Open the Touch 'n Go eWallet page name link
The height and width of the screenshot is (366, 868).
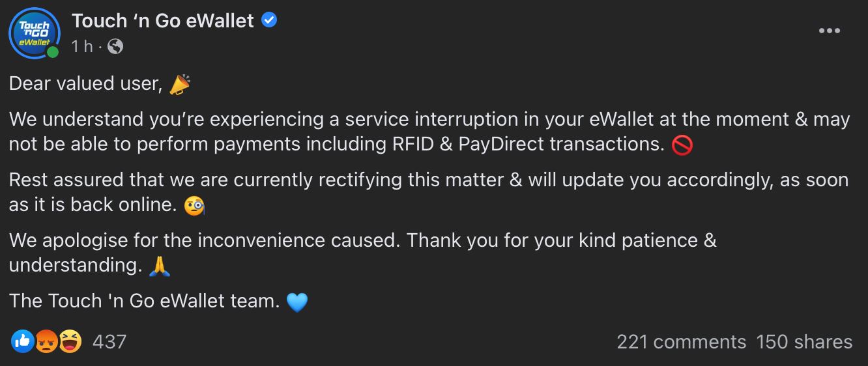(163, 21)
